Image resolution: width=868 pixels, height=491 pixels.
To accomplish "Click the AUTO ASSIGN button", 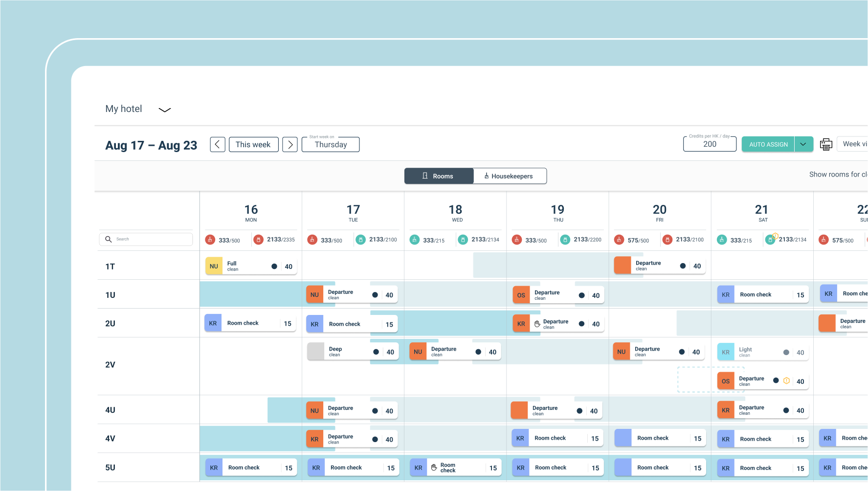I will 768,144.
